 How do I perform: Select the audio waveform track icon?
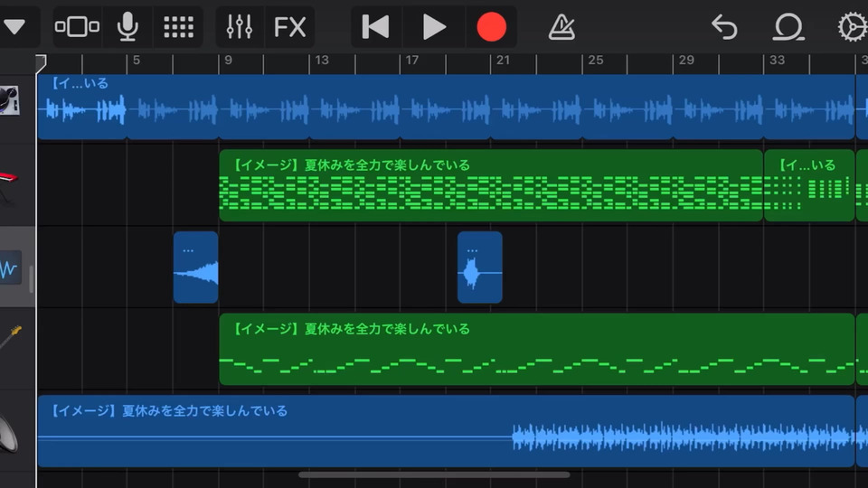10,268
